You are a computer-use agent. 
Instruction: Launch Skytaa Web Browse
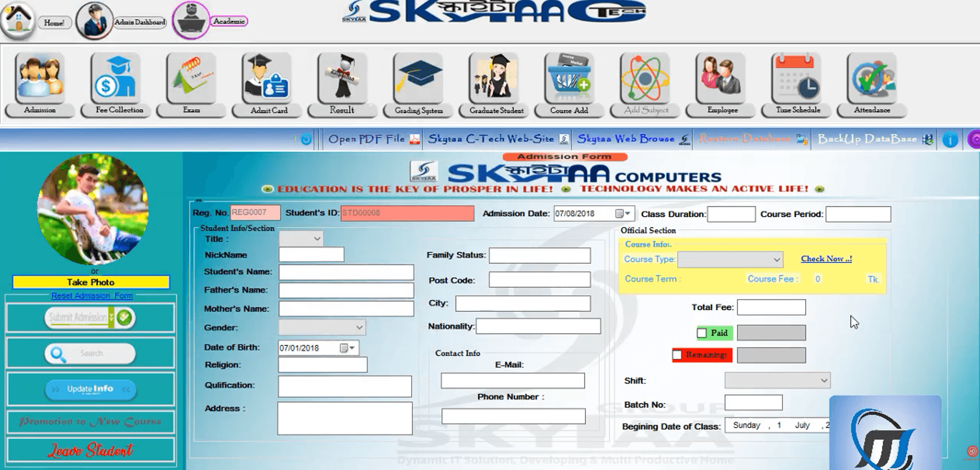(633, 139)
